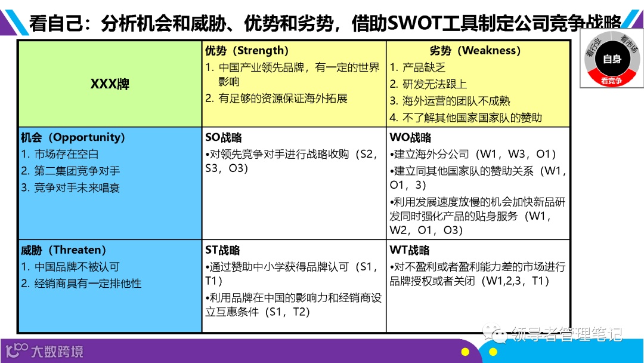Click the slide title starting with 看自己
Screen dimensions: 644x363
(326, 22)
